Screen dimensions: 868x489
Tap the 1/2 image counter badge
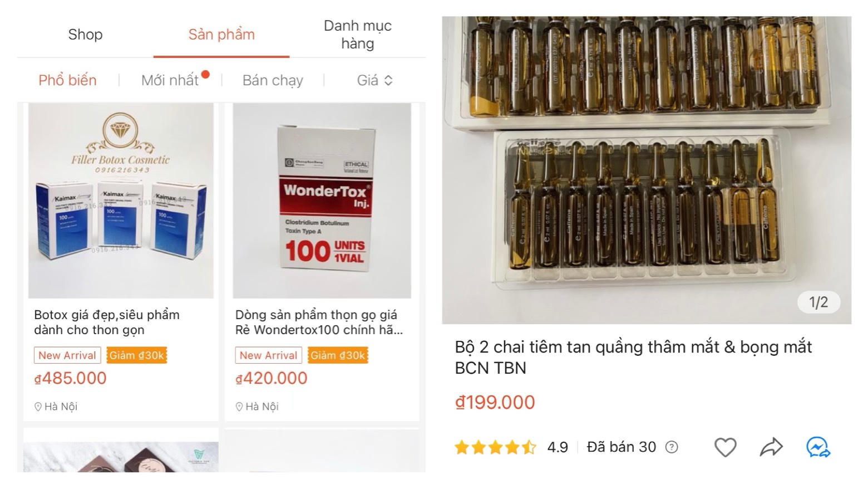click(818, 302)
